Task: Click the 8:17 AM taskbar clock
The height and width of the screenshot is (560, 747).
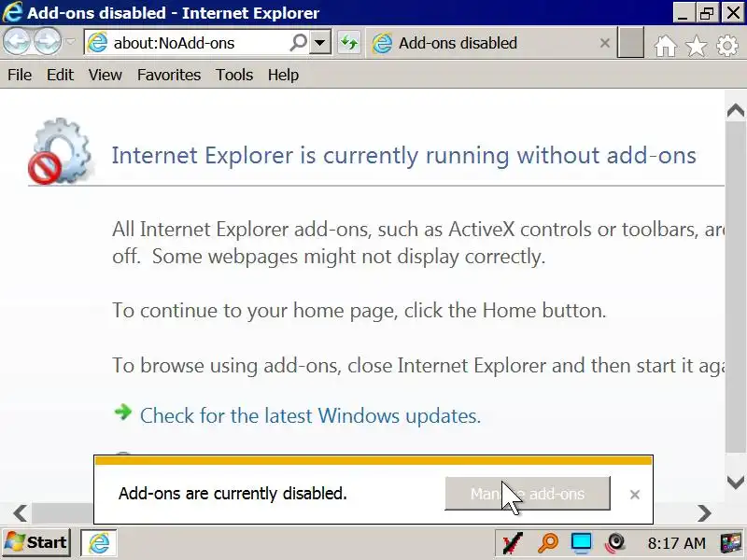Action: 676,543
